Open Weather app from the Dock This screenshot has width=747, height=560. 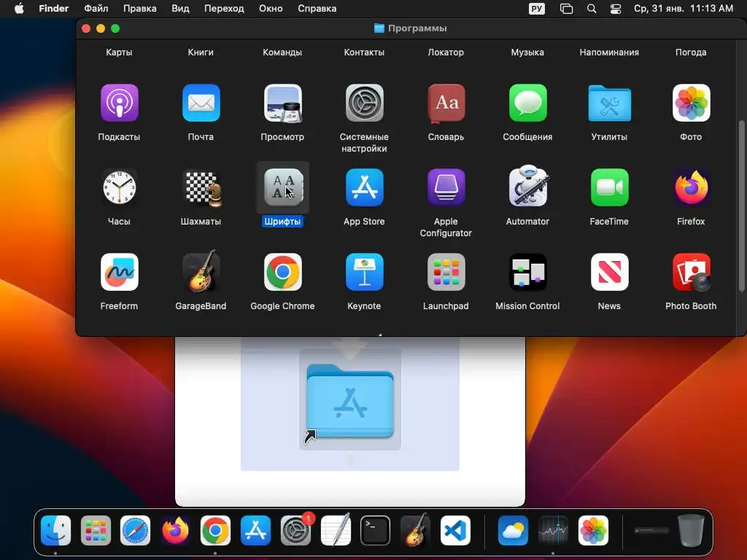(513, 530)
